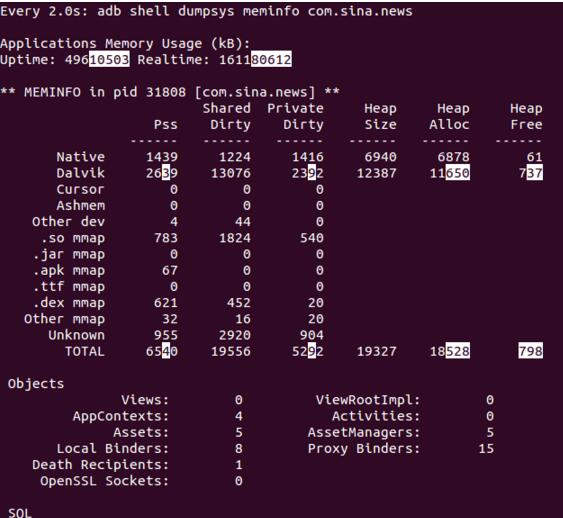Click the Heap Size column header
The width and height of the screenshot is (563, 518).
[x=381, y=116]
